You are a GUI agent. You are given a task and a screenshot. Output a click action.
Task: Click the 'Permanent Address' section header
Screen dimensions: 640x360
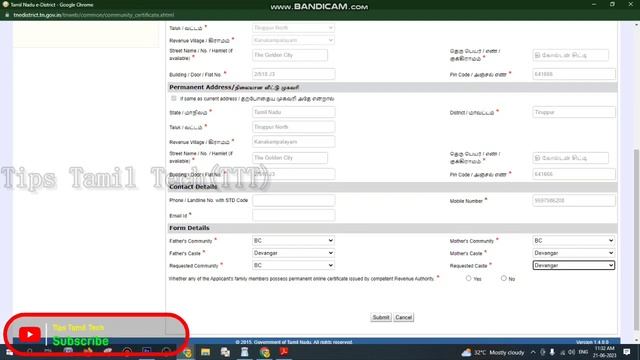tap(234, 87)
